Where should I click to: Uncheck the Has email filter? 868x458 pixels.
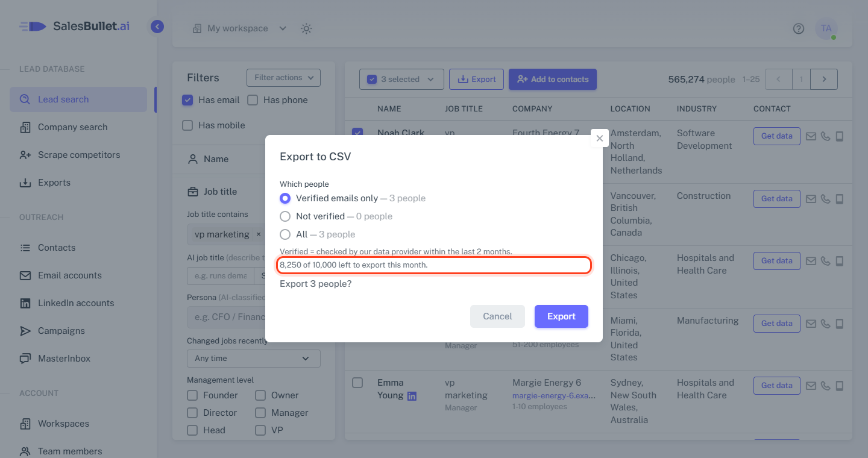pyautogui.click(x=187, y=100)
